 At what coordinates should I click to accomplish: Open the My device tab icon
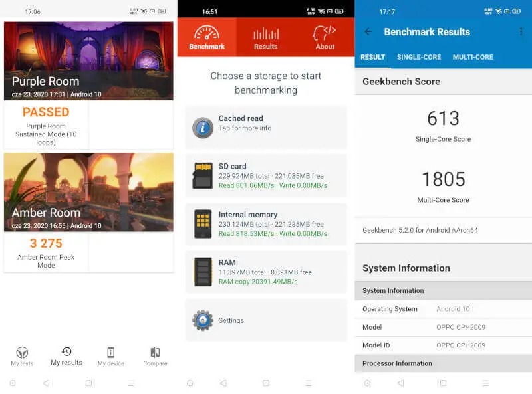click(x=110, y=353)
